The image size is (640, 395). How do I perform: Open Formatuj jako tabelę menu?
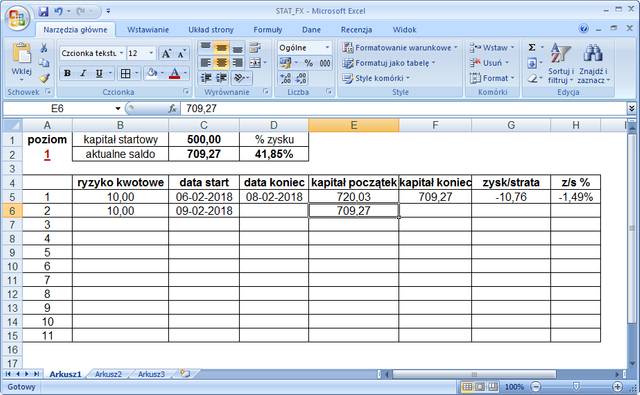coord(389,63)
